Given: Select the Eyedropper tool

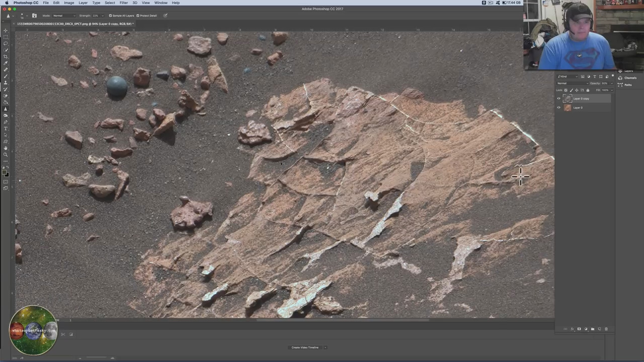Looking at the screenshot, I should 6,63.
